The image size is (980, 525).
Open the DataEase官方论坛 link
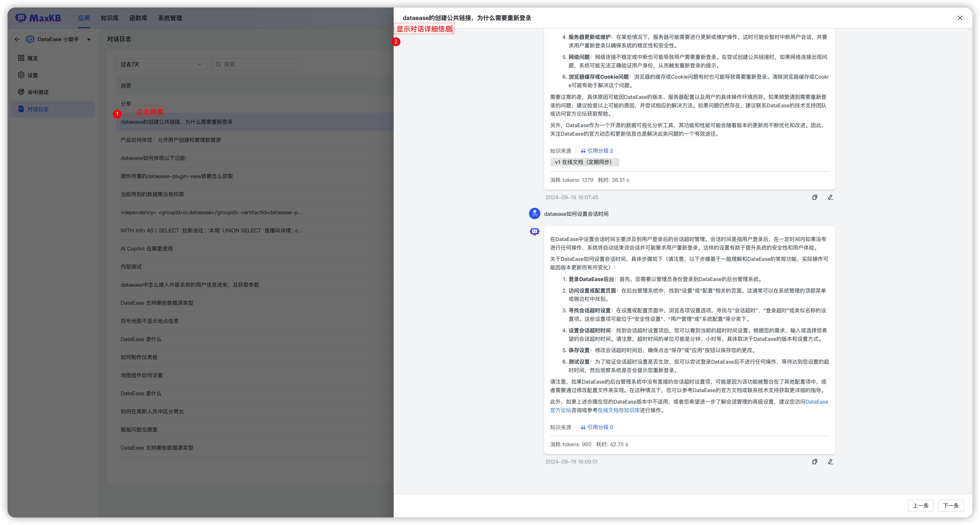560,410
